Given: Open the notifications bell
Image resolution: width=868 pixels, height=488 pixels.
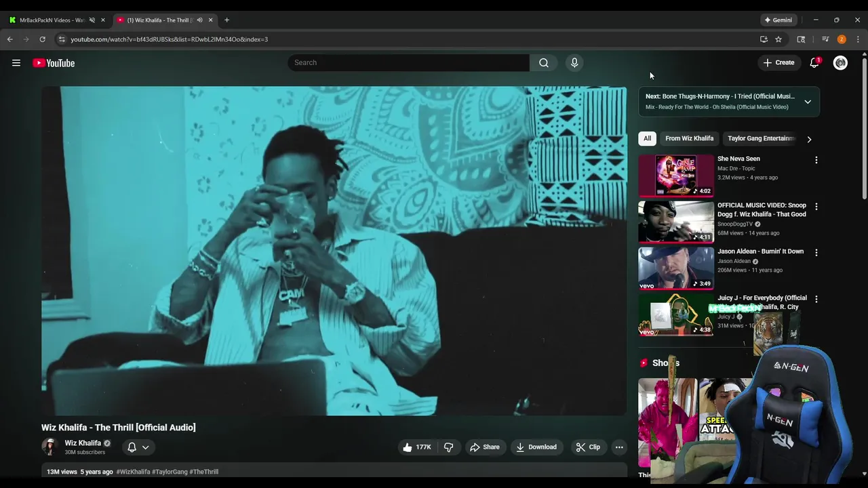Looking at the screenshot, I should [x=814, y=62].
